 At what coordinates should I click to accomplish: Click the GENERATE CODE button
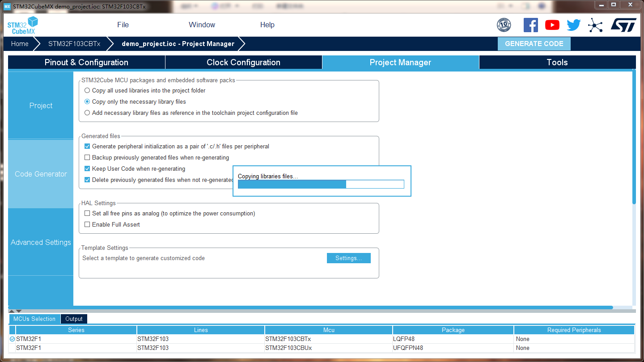[x=534, y=44]
